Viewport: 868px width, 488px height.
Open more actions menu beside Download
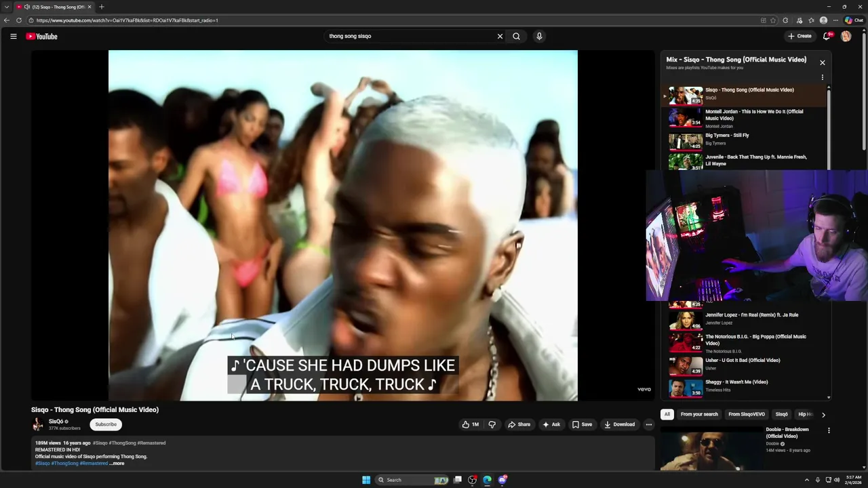pyautogui.click(x=648, y=424)
